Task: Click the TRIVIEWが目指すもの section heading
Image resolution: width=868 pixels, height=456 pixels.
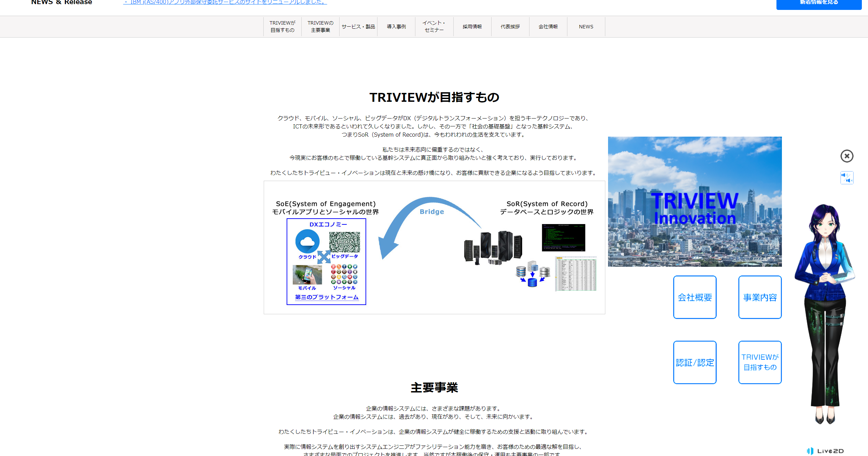Action: (x=434, y=97)
